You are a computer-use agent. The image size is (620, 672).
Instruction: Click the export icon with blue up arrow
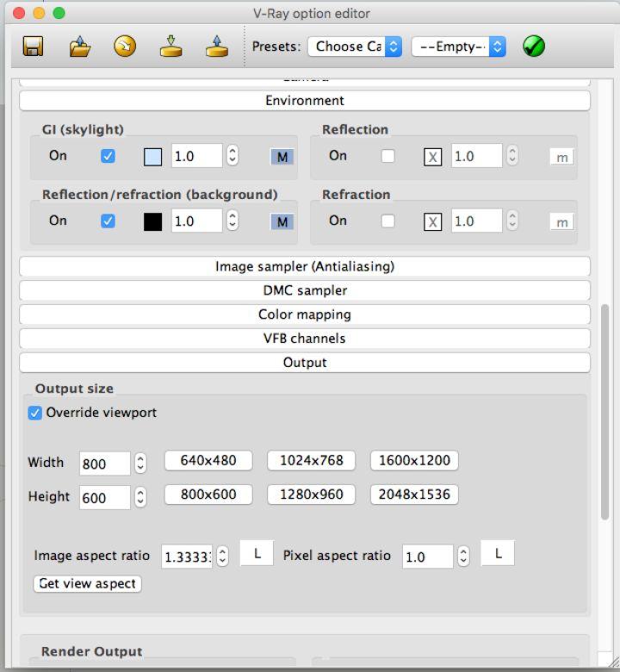click(217, 47)
